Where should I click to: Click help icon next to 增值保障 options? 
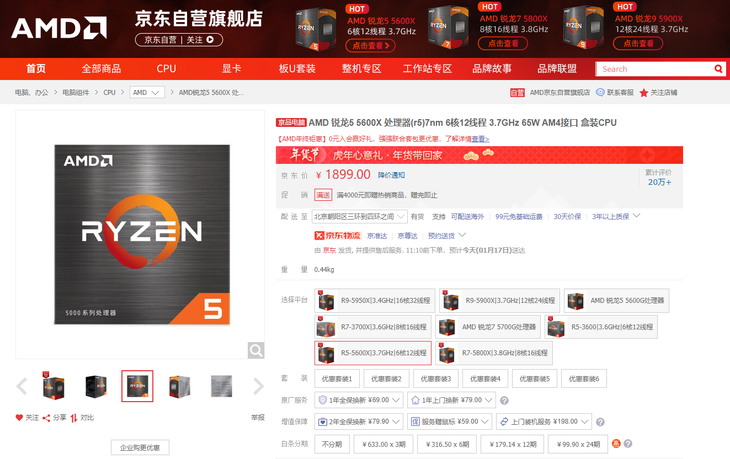pos(600,422)
